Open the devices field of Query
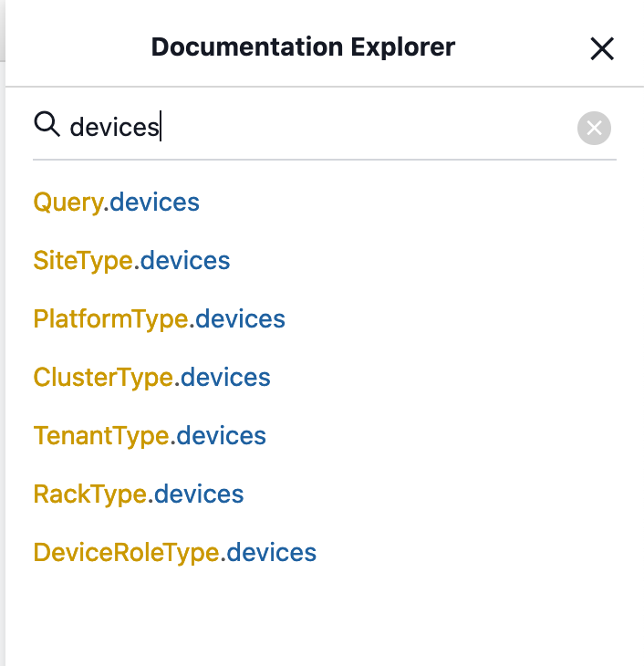Viewport: 644px width, 666px height. pos(154,202)
